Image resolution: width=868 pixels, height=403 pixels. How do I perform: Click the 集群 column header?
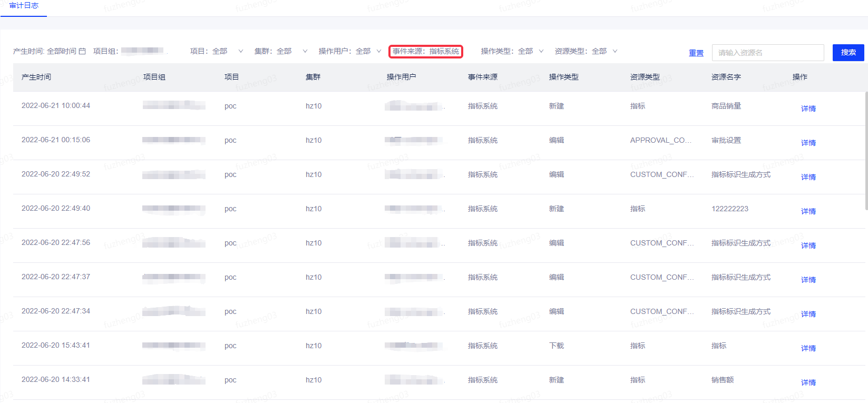pyautogui.click(x=313, y=77)
